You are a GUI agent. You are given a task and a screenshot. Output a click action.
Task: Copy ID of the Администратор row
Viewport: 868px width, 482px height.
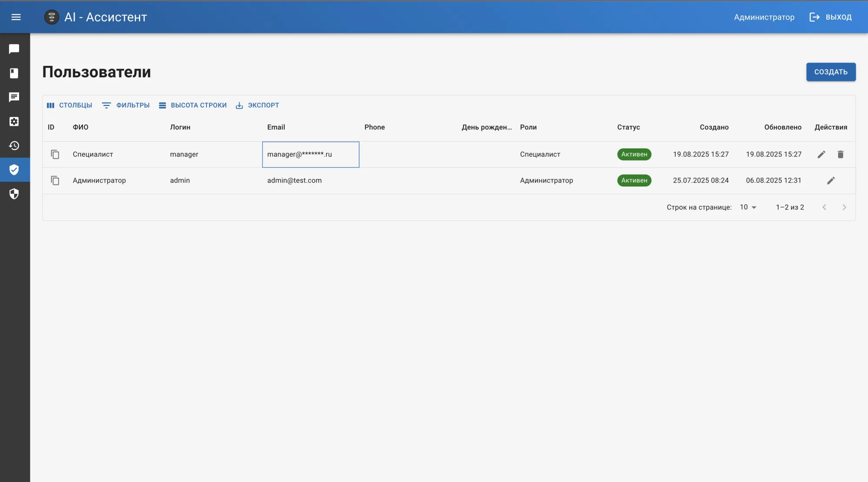(x=55, y=180)
